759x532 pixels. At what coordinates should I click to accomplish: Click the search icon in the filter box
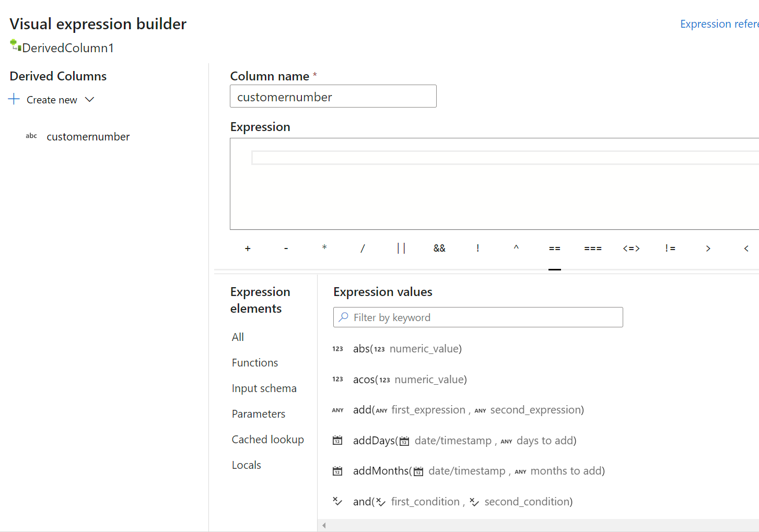344,317
